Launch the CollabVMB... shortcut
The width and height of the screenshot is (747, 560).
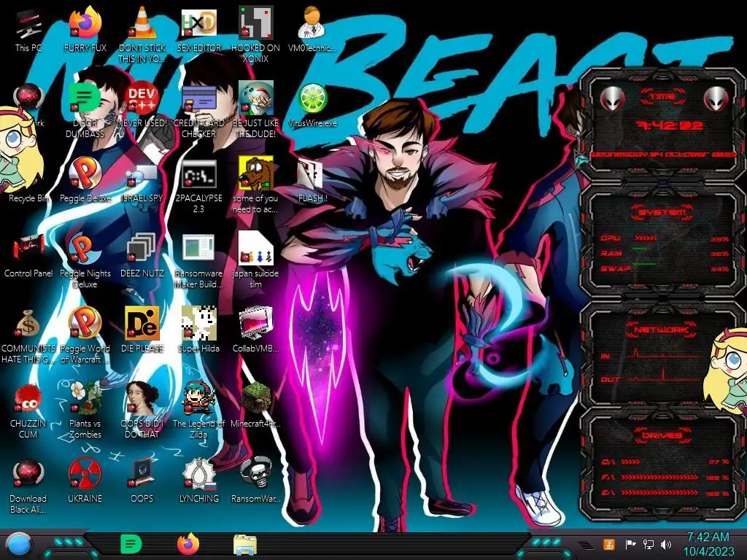coord(255,330)
